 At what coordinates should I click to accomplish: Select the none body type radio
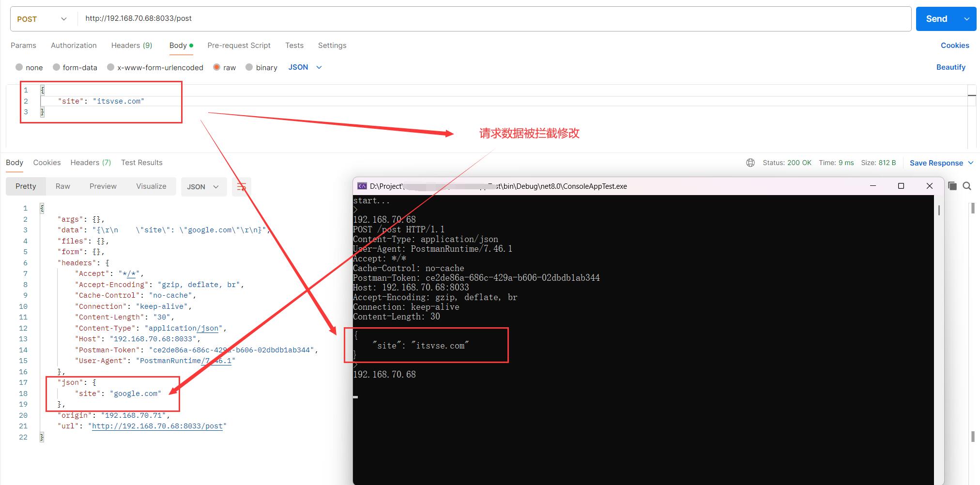tap(19, 67)
